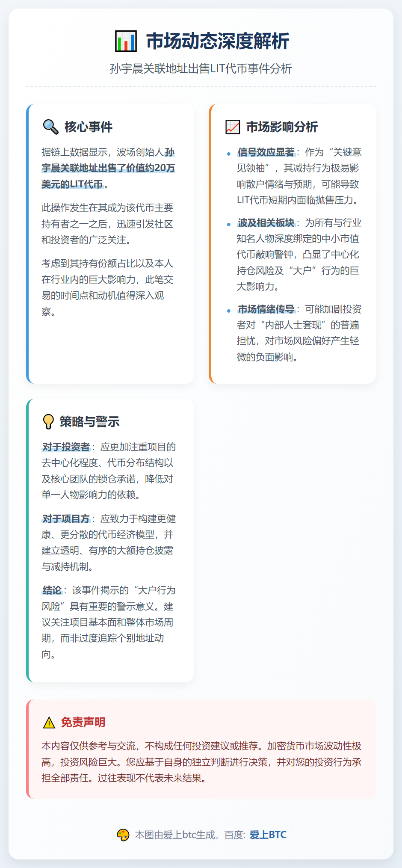Click the 策略与警示 heading
Viewport: 402px width, 868px height.
[90, 421]
